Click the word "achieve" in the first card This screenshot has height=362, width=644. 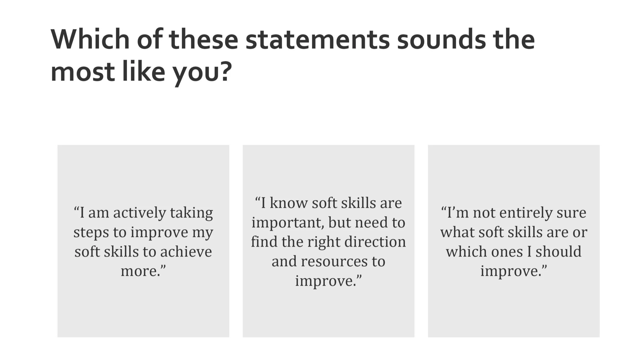point(186,252)
